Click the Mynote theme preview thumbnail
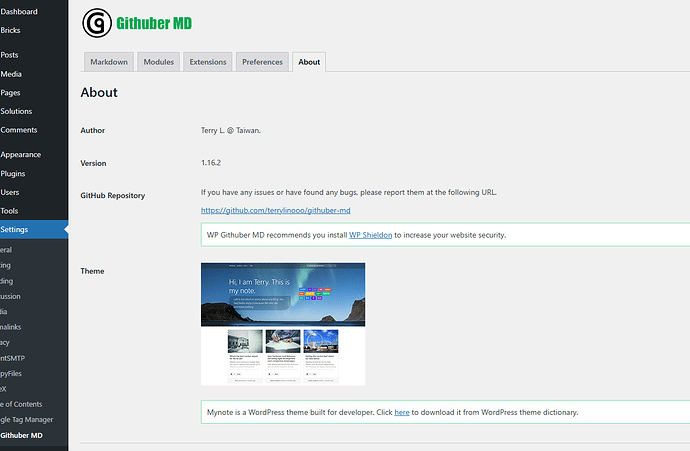Viewport: 690px width, 451px height. [283, 323]
